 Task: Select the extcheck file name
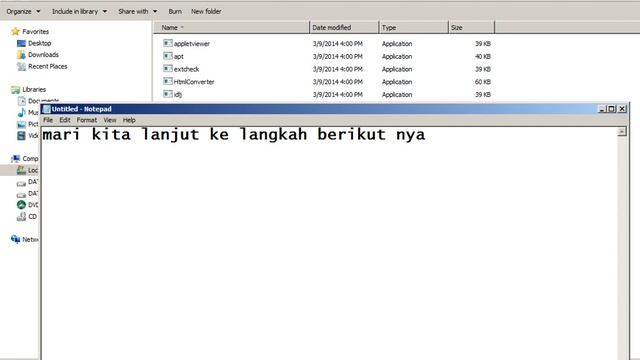tap(187, 69)
